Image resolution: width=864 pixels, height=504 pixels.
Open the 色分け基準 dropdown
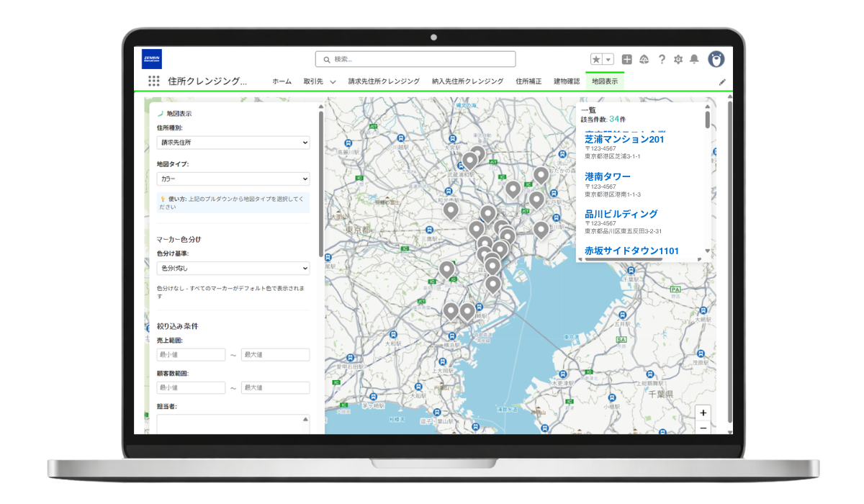pos(233,268)
